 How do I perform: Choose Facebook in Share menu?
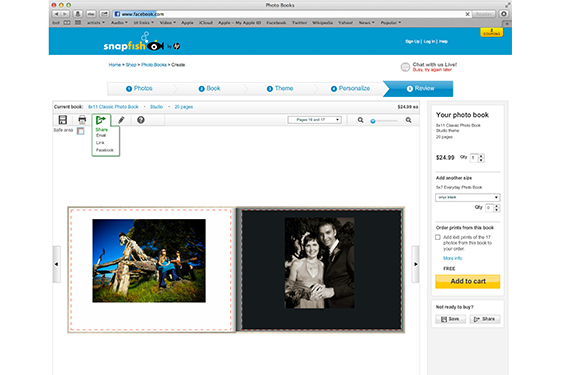point(105,150)
